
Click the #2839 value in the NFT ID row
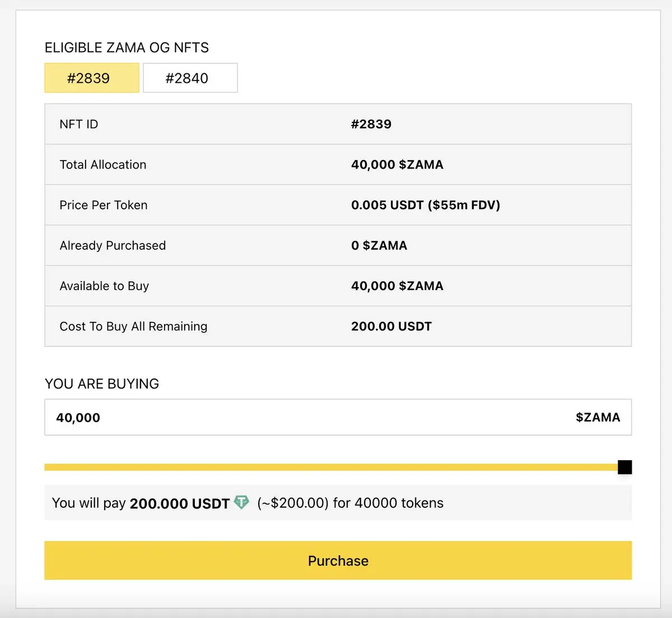371,124
